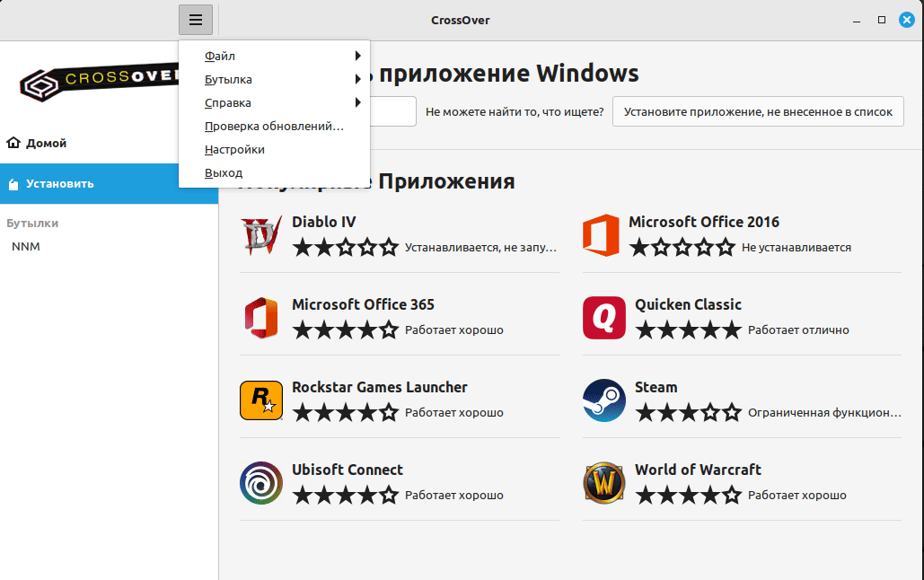Click the Ubisoft Connect swirl icon

pyautogui.click(x=261, y=483)
